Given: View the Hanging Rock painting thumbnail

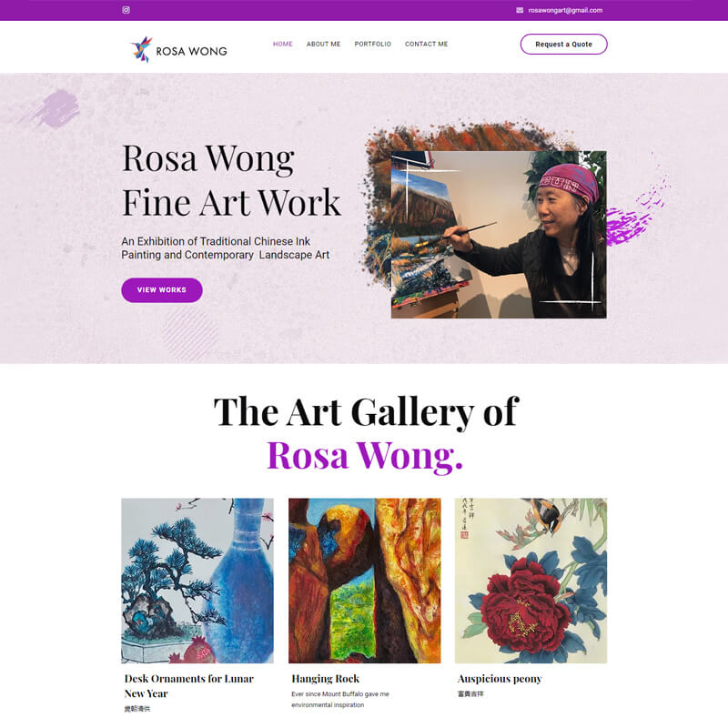Looking at the screenshot, I should (x=365, y=581).
